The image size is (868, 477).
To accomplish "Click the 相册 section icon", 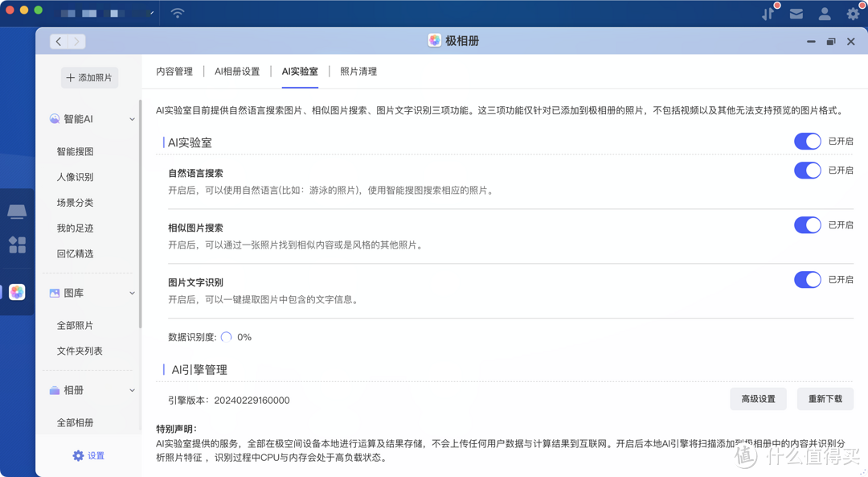I will (x=55, y=391).
